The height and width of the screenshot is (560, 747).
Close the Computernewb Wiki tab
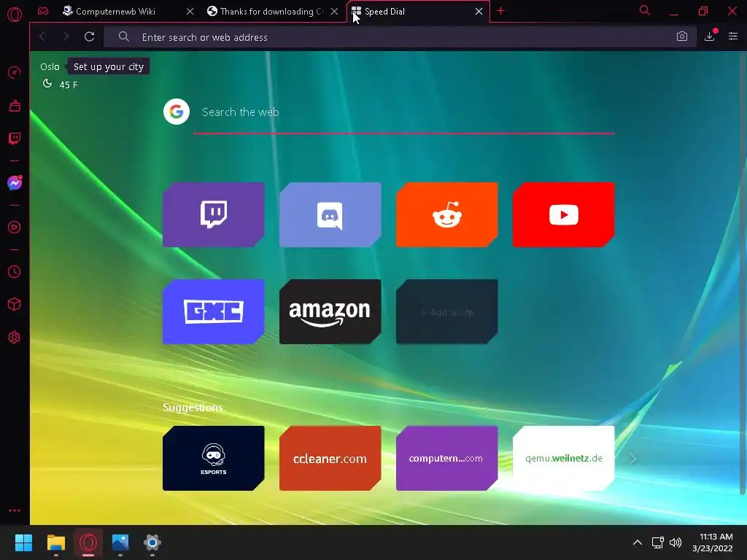(x=190, y=12)
